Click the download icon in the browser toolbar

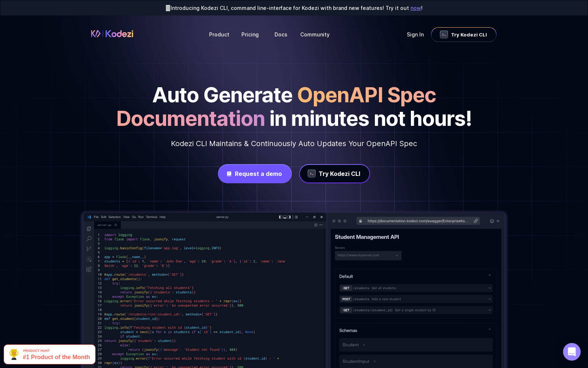click(x=492, y=221)
